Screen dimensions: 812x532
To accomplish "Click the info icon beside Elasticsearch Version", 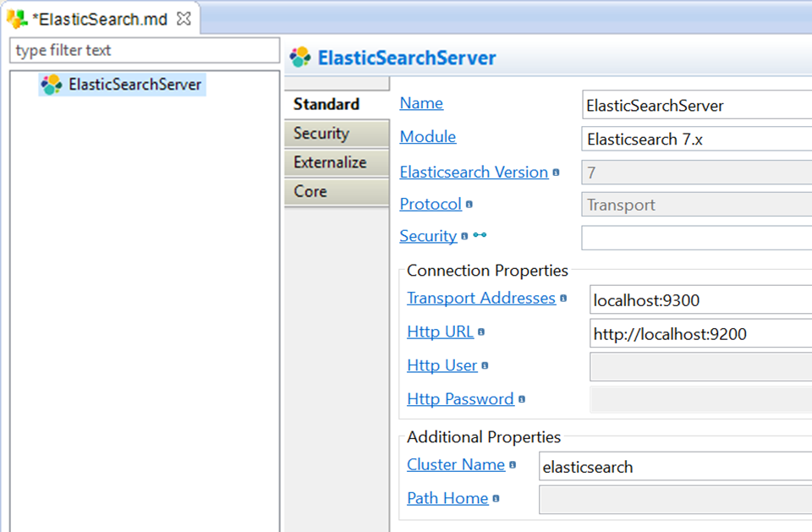I will click(x=556, y=171).
